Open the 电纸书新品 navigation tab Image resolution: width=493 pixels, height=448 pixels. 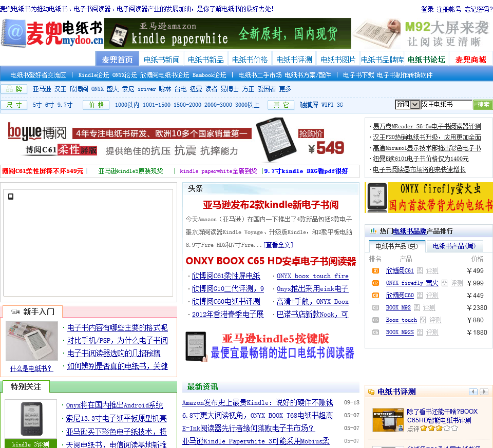point(205,60)
